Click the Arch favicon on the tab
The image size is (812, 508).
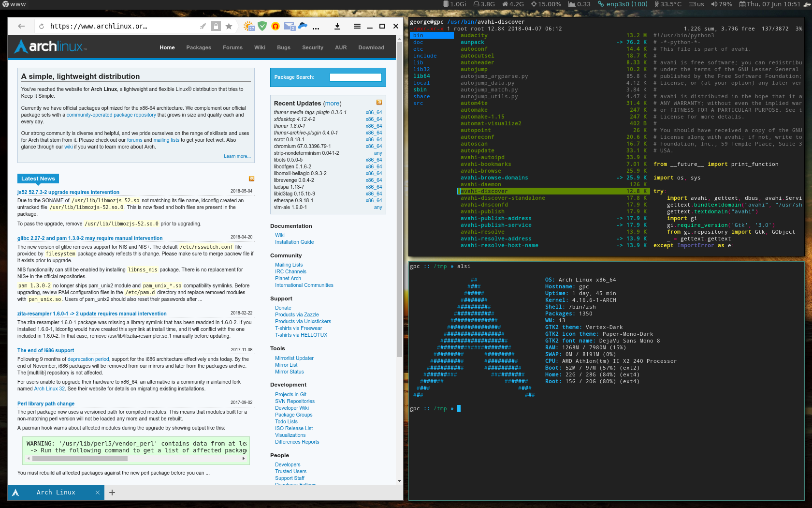point(15,493)
